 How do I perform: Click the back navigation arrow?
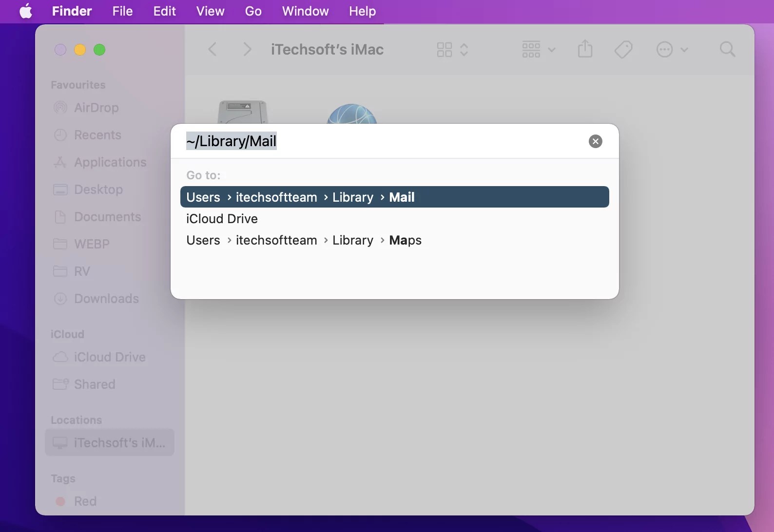(x=213, y=49)
